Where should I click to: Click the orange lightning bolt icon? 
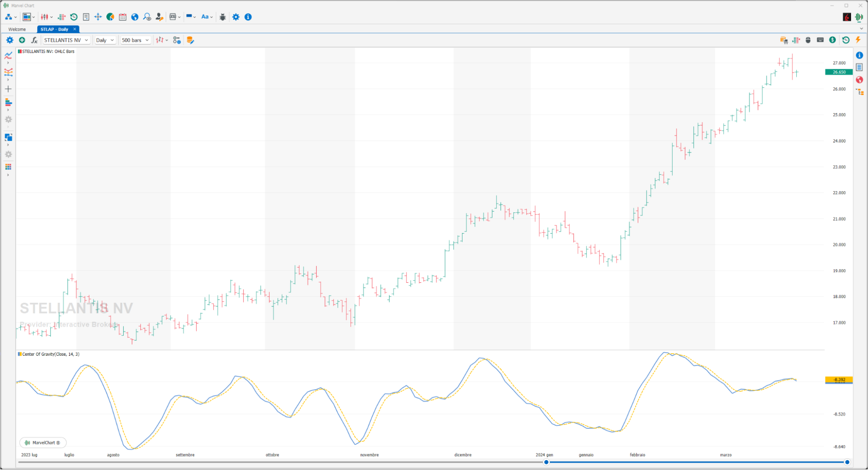858,40
